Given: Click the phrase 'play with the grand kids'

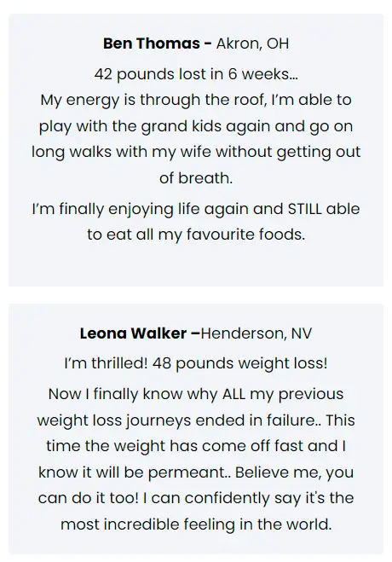Looking at the screenshot, I should coord(130,126).
